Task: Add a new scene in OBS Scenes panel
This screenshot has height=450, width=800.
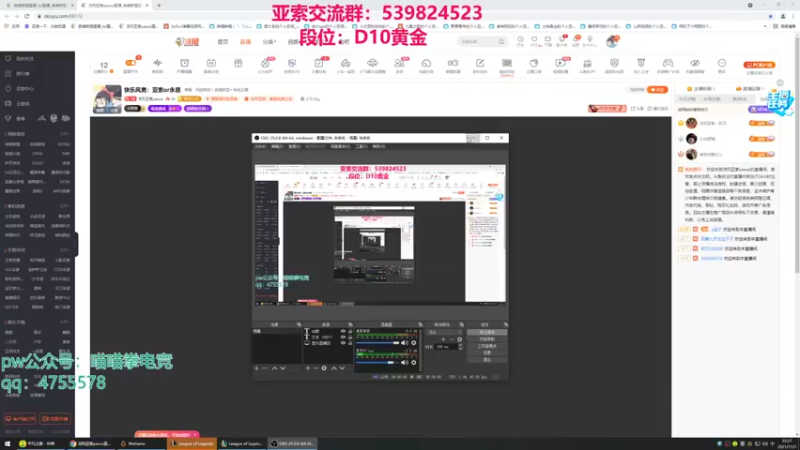Action: (257, 368)
